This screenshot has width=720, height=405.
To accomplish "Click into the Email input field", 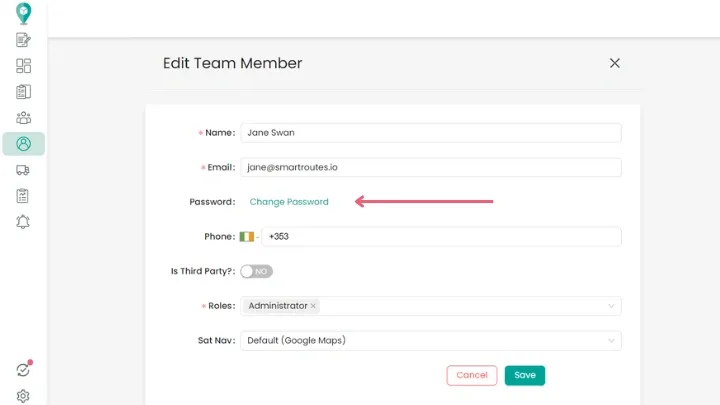I will (430, 168).
